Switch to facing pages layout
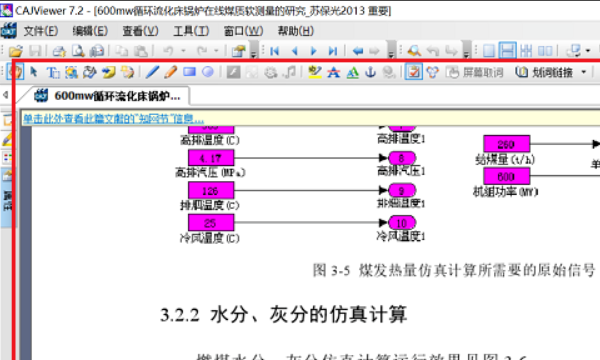Image resolution: width=600 pixels, height=360 pixels. 545,50
